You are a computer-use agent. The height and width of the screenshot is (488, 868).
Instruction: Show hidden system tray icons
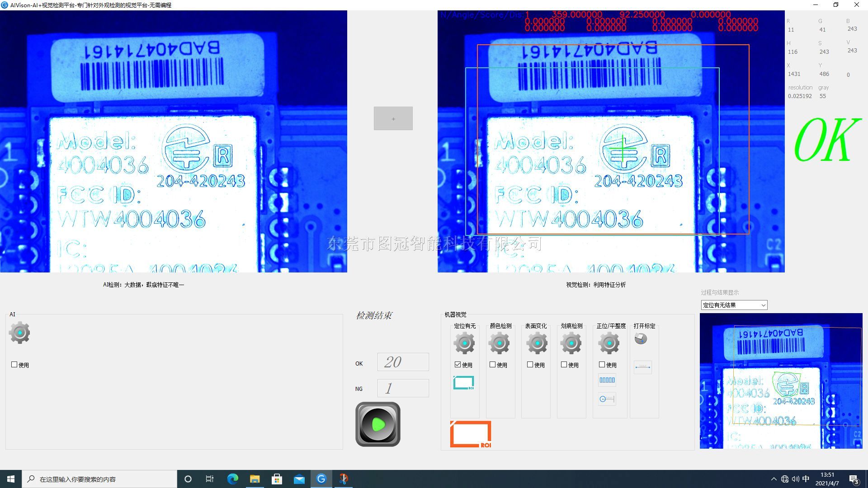[774, 479]
